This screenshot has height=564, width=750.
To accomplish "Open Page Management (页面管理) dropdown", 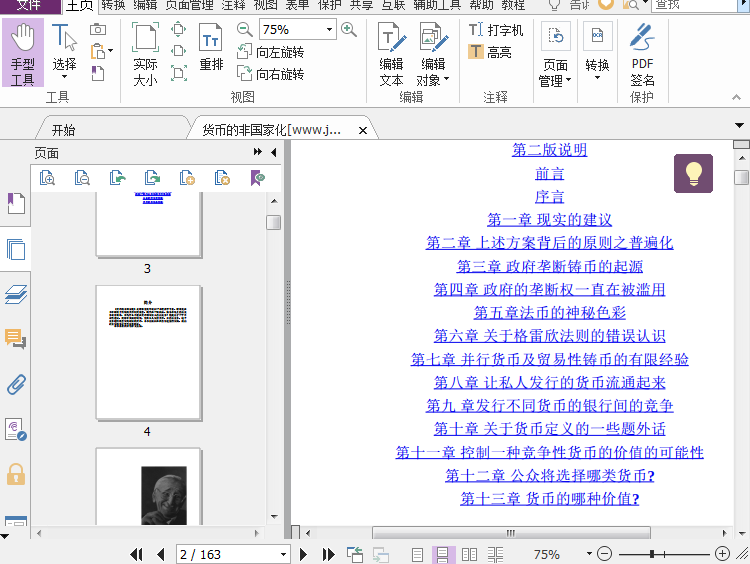I will click(555, 55).
